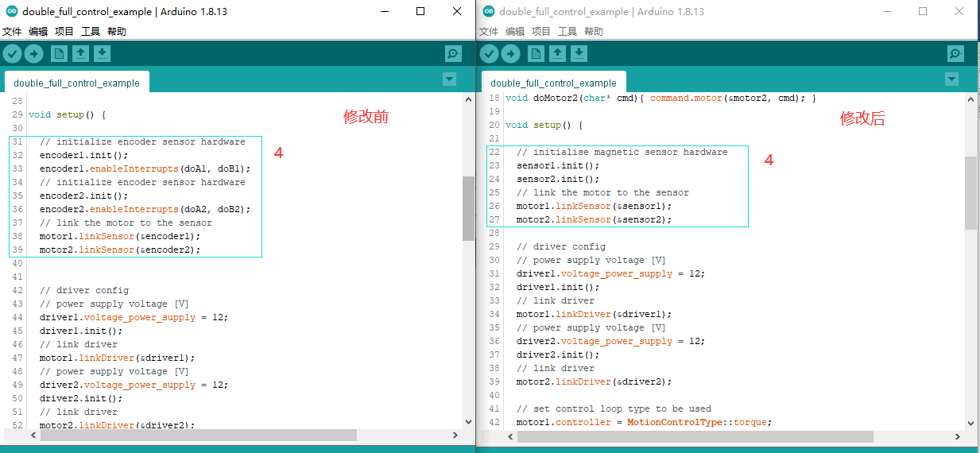Click line "encoder1.init();" in left editor
This screenshot has height=453, width=980.
click(x=83, y=155)
